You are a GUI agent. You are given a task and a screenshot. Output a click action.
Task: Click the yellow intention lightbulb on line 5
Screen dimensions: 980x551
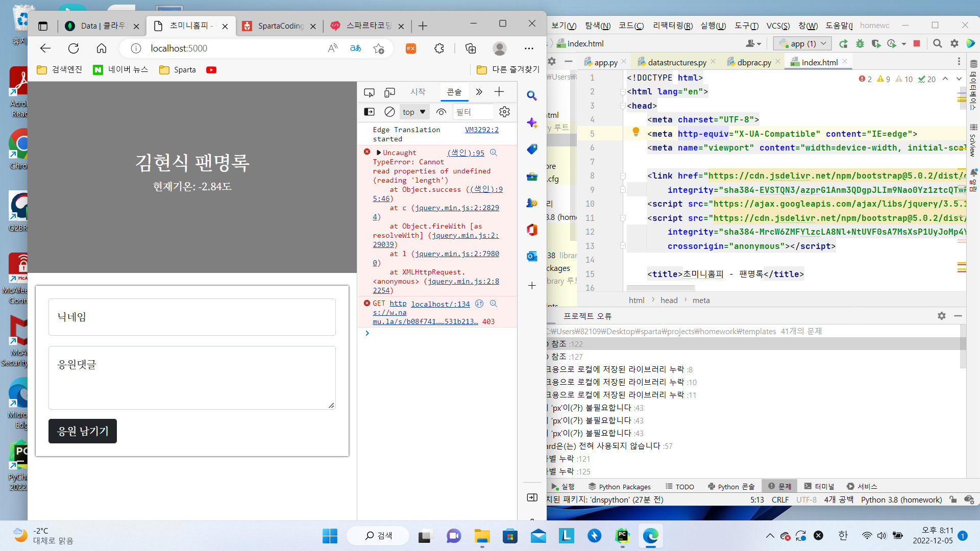pyautogui.click(x=636, y=132)
